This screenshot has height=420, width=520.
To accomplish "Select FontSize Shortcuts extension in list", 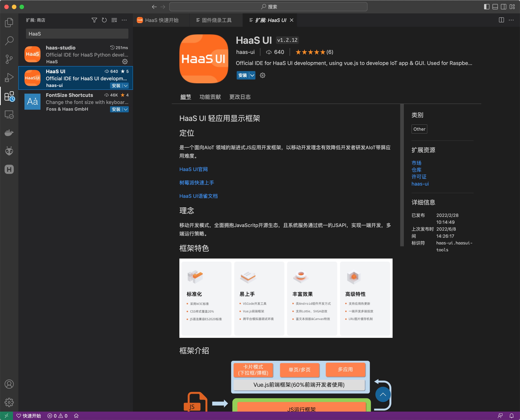I will click(x=76, y=102).
